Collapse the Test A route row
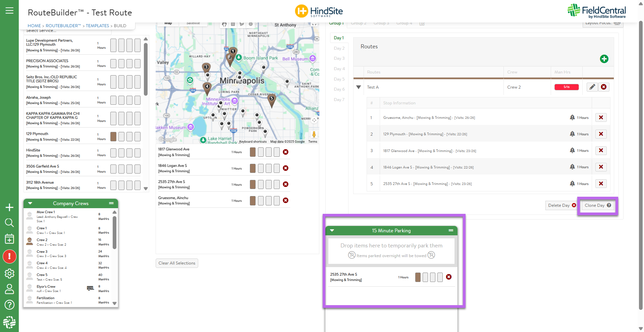Image resolution: width=644 pixels, height=332 pixels. click(x=359, y=87)
